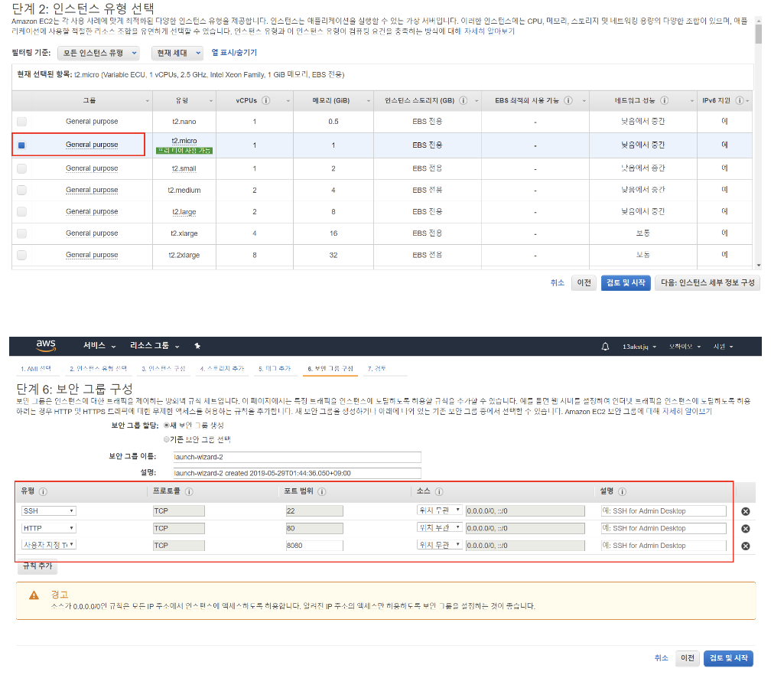
Task: Click the AWS logo icon
Action: (x=46, y=345)
